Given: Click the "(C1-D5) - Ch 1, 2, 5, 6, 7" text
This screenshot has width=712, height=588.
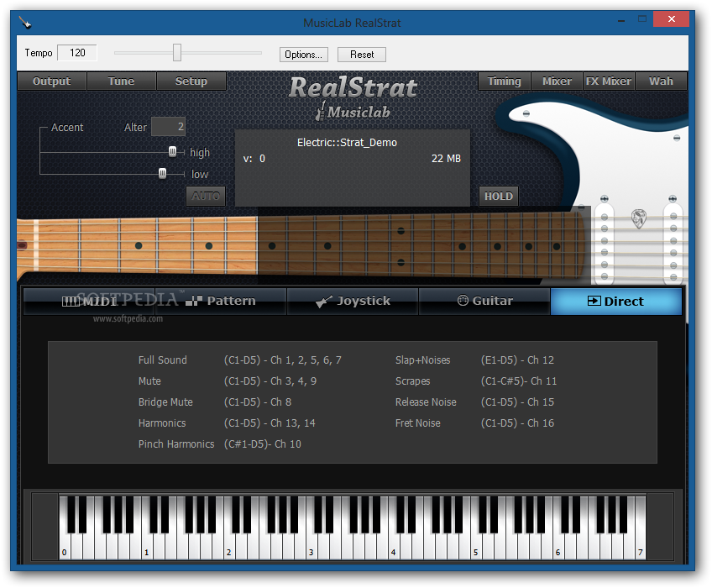Looking at the screenshot, I should point(282,360).
